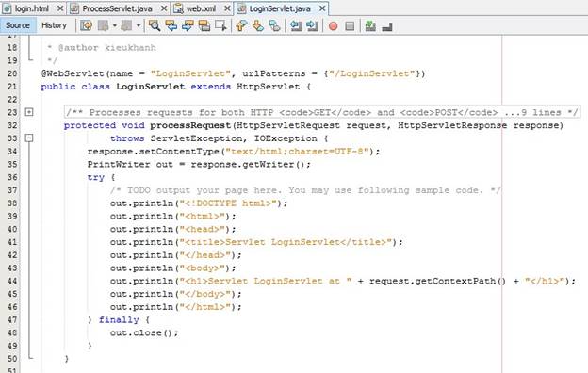Click the folded comment "Processes requests for both HTTP"
588x373 pixels.
321,112
